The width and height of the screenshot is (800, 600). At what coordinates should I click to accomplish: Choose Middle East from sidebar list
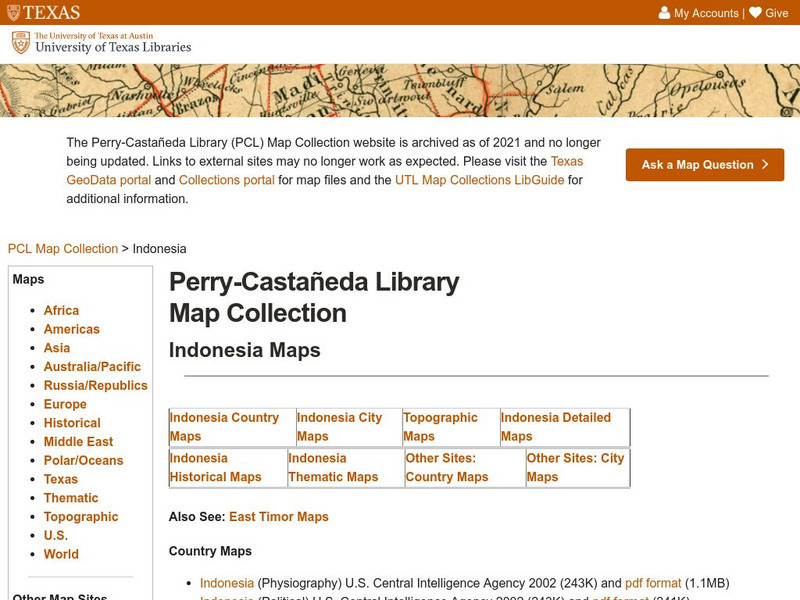pyautogui.click(x=78, y=442)
